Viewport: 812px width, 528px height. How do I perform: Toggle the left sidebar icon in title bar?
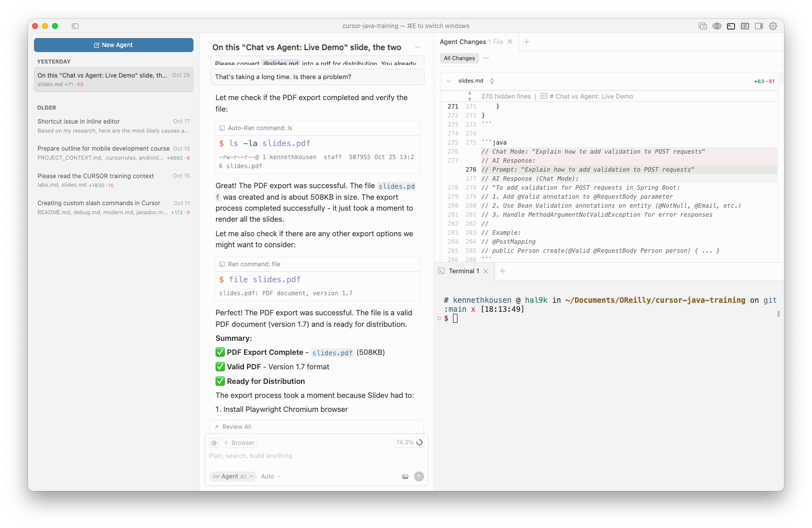pos(75,26)
